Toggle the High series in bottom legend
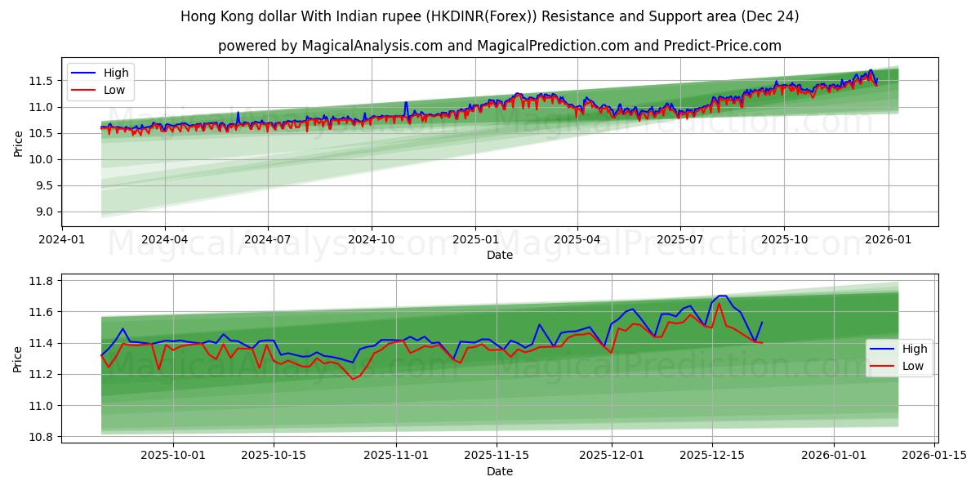 (x=916, y=348)
